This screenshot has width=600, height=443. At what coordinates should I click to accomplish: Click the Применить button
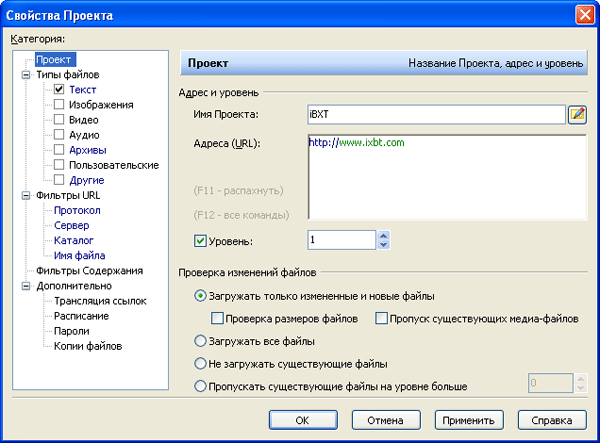pos(469,420)
